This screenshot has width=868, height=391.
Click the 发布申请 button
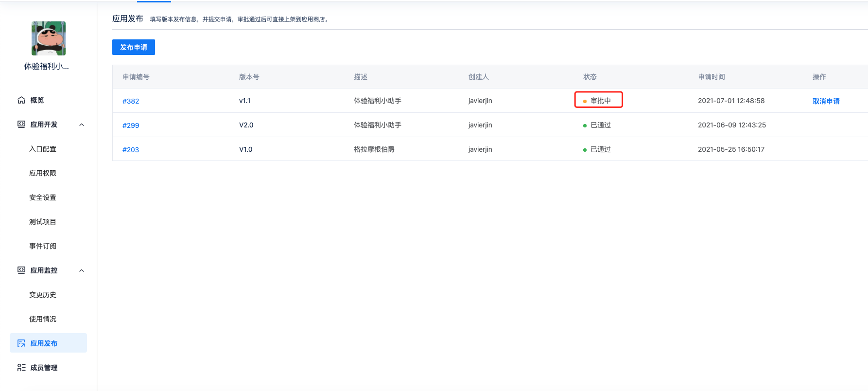tap(134, 47)
